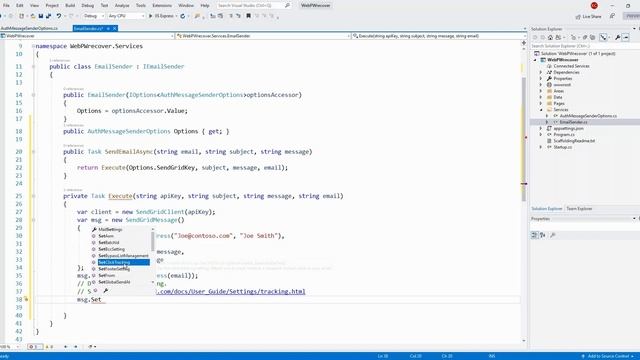The width and height of the screenshot is (640, 360).
Task: Switch to the Team Explorer tab
Action: [x=579, y=209]
